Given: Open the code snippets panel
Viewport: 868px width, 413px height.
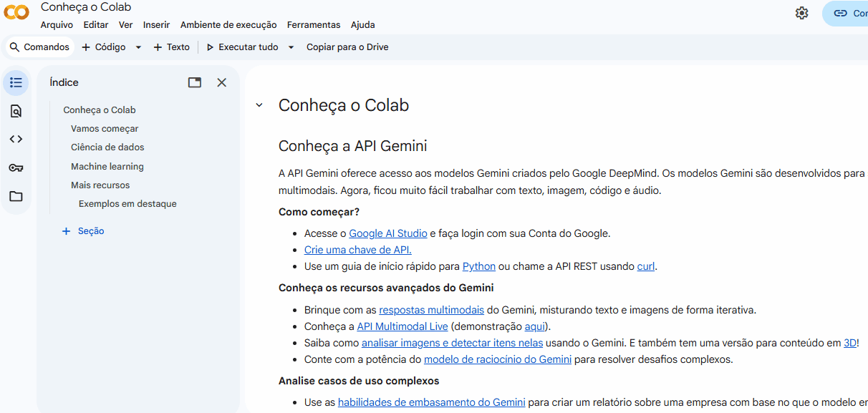Looking at the screenshot, I should 16,139.
